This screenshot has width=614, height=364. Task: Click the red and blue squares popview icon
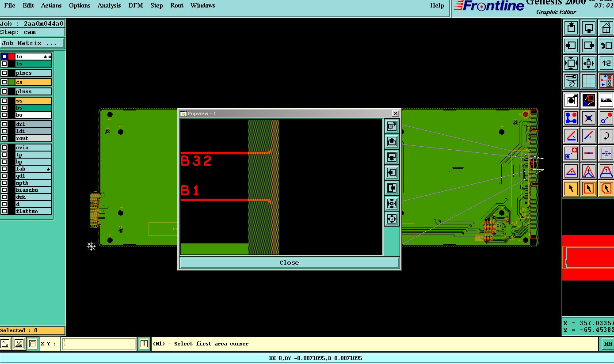[x=589, y=100]
